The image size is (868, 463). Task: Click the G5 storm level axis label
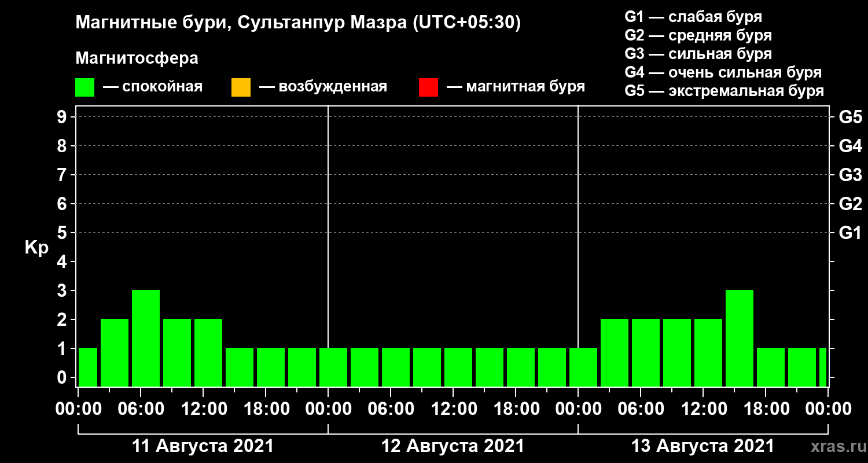point(850,117)
